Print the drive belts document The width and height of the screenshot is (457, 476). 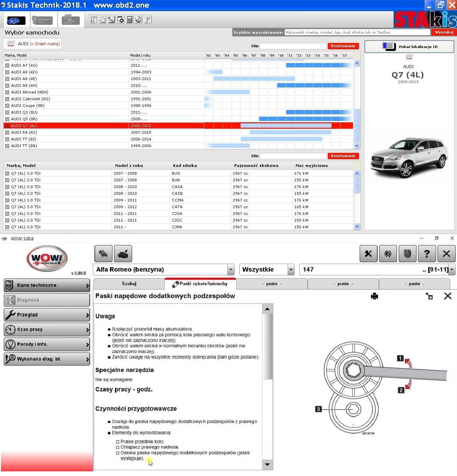[374, 296]
